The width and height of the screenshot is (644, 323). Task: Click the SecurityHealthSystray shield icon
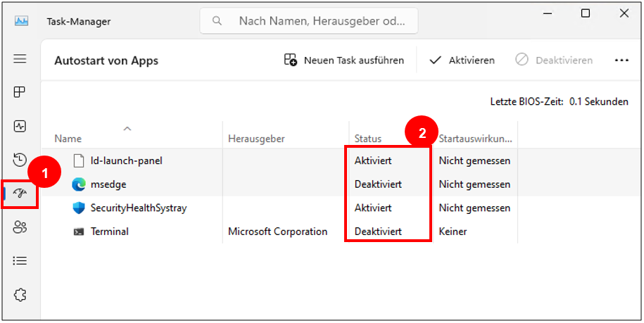coord(78,208)
